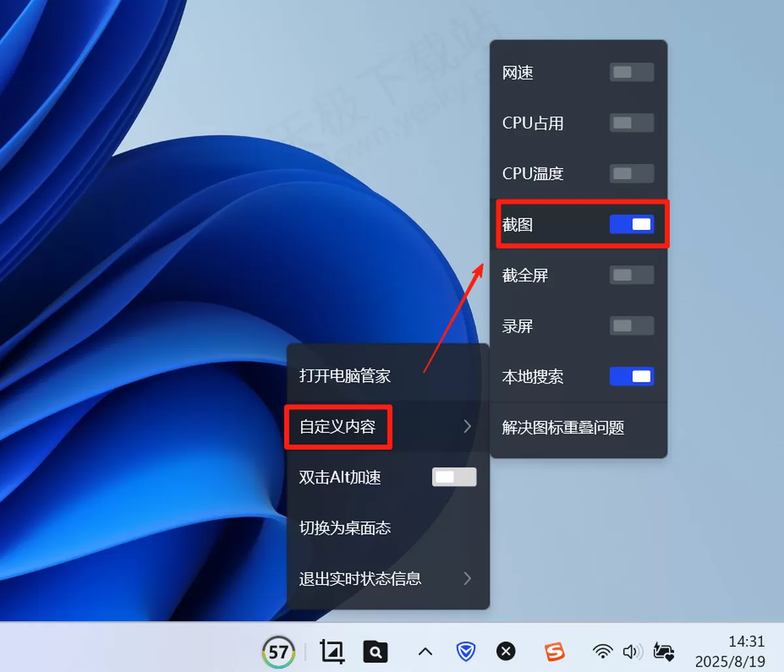
Task: Open Wi-Fi network tray icon
Action: pyautogui.click(x=602, y=651)
